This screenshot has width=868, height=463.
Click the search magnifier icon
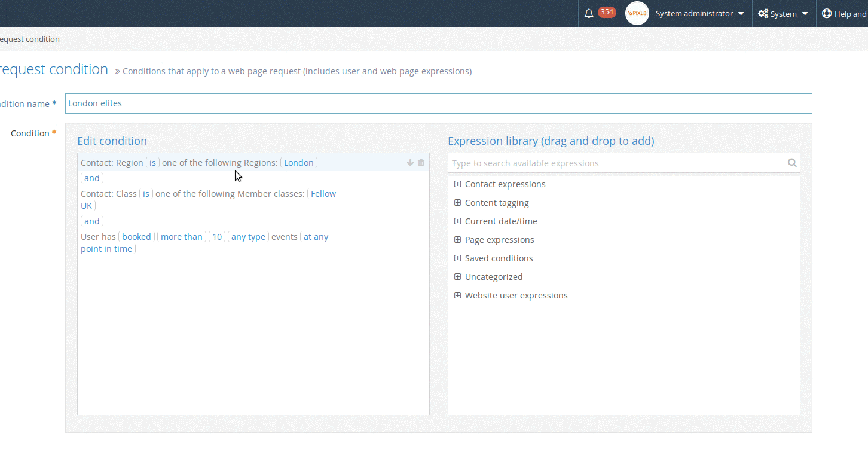pos(792,163)
